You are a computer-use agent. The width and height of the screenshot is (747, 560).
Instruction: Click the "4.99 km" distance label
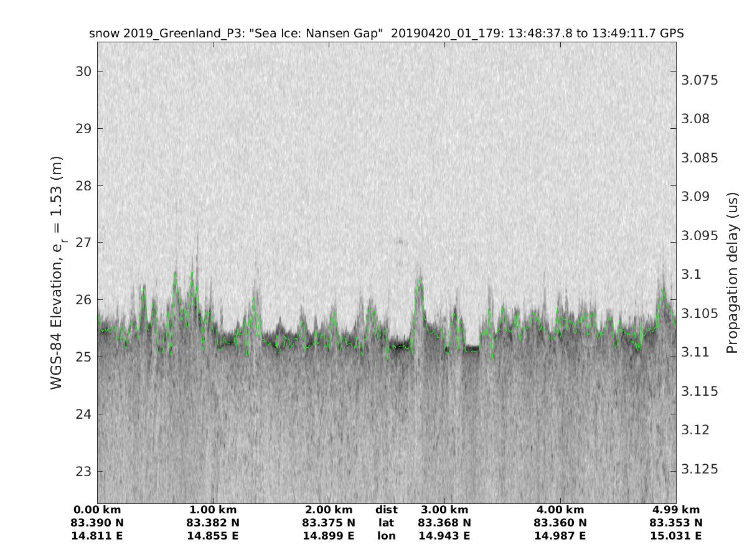click(x=676, y=510)
